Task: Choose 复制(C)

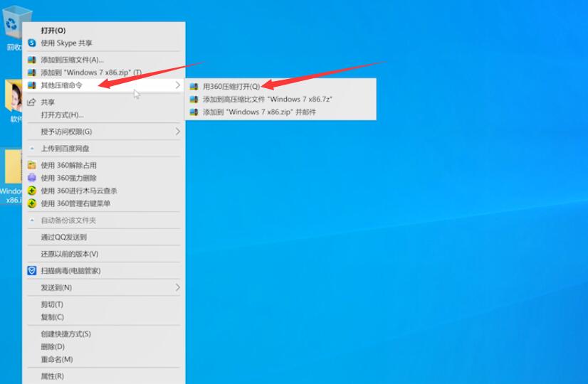Action: click(103, 317)
